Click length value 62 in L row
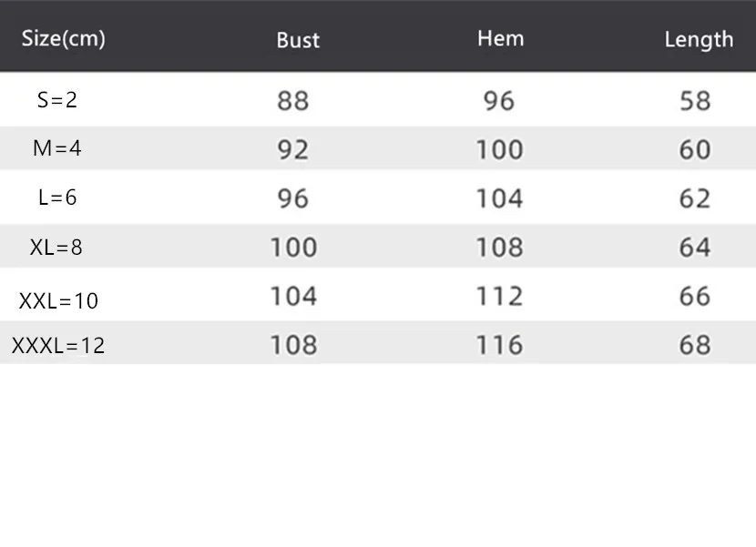 pyautogui.click(x=695, y=198)
